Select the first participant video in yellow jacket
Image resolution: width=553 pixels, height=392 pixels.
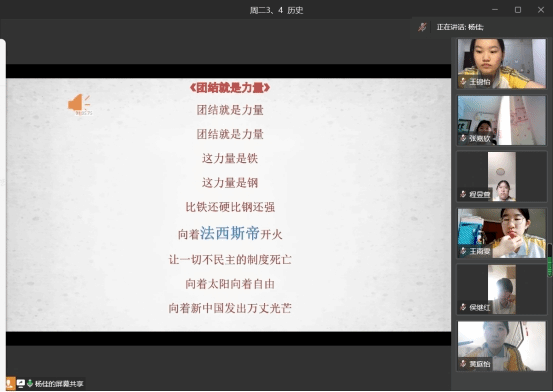pyautogui.click(x=502, y=64)
